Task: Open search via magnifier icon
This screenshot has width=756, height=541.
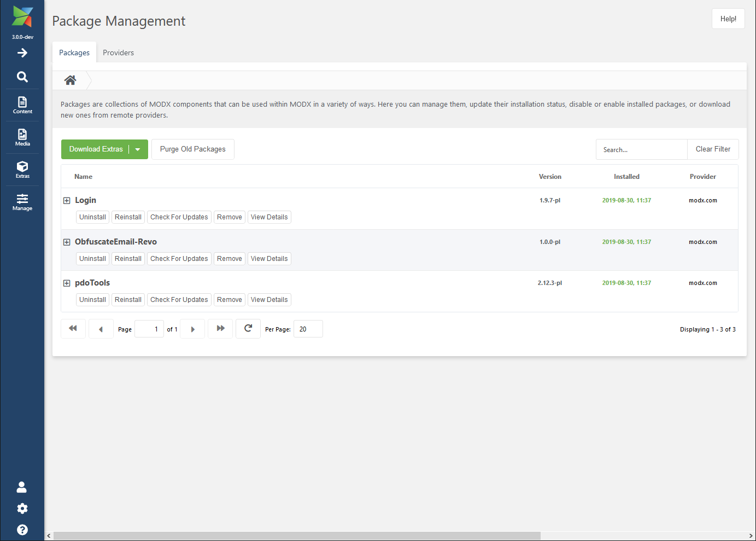Action: tap(22, 77)
